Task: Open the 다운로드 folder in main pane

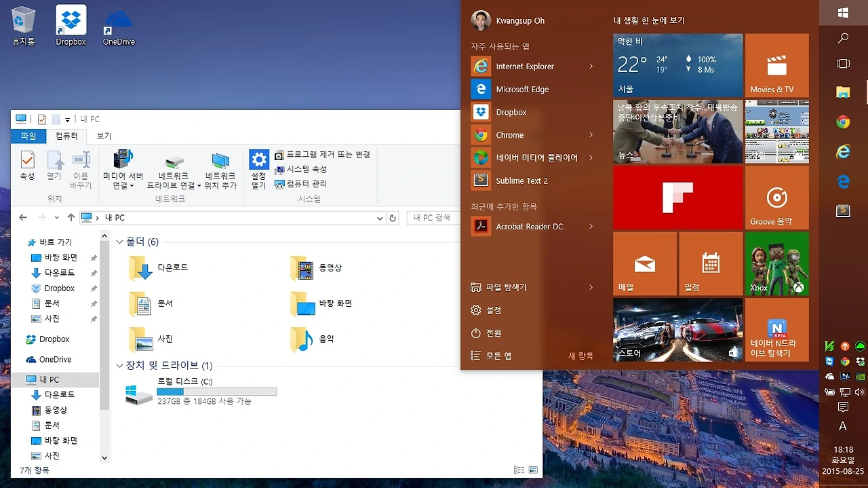Action: [159, 268]
